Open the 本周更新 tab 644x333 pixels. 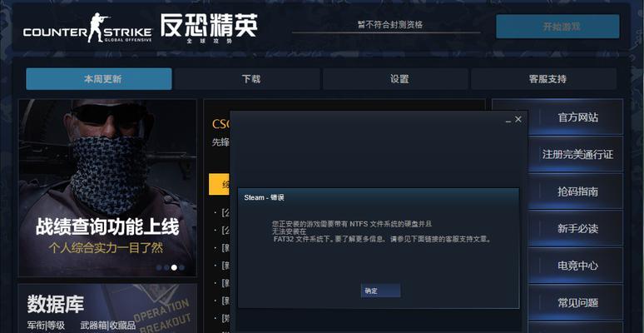98,79
